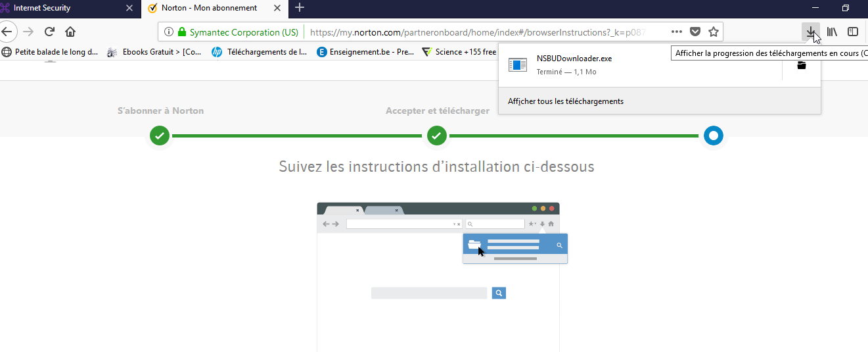Open the browser home page
Image resolution: width=868 pixels, height=352 pixels.
click(x=70, y=32)
